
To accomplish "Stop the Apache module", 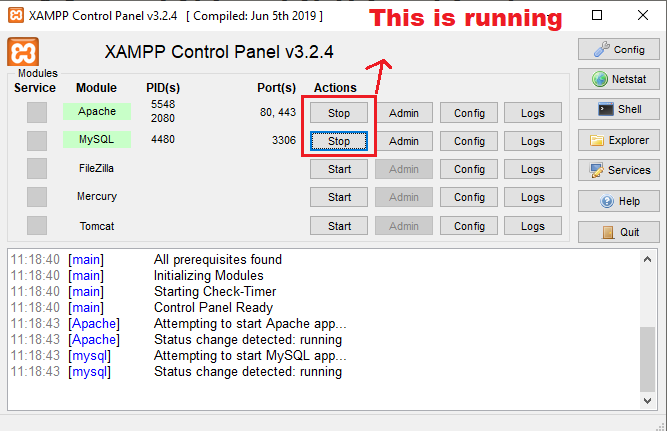I will coord(339,113).
